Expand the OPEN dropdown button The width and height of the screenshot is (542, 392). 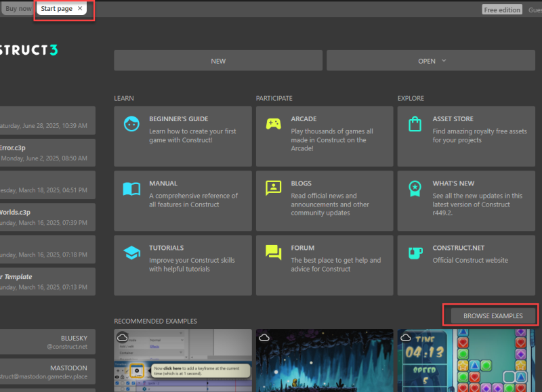(x=431, y=61)
